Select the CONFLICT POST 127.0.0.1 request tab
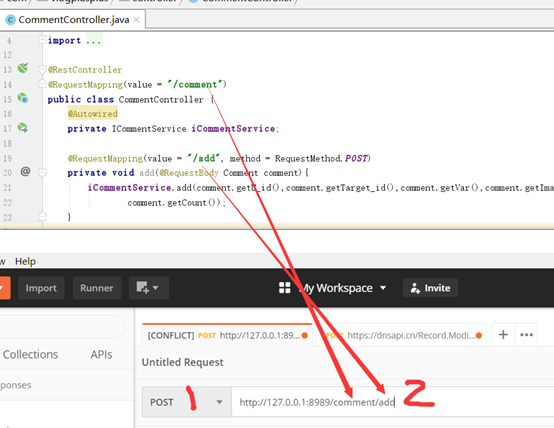554x428 pixels. click(x=227, y=335)
